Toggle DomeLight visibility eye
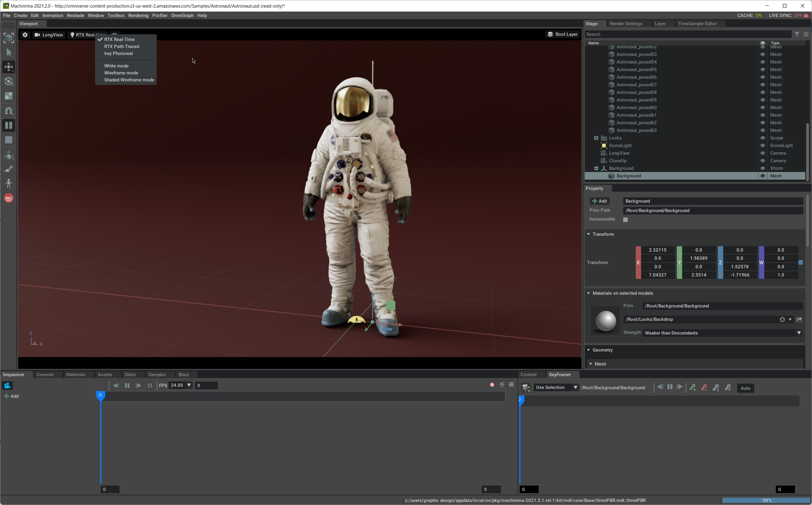The width and height of the screenshot is (812, 505). point(762,146)
